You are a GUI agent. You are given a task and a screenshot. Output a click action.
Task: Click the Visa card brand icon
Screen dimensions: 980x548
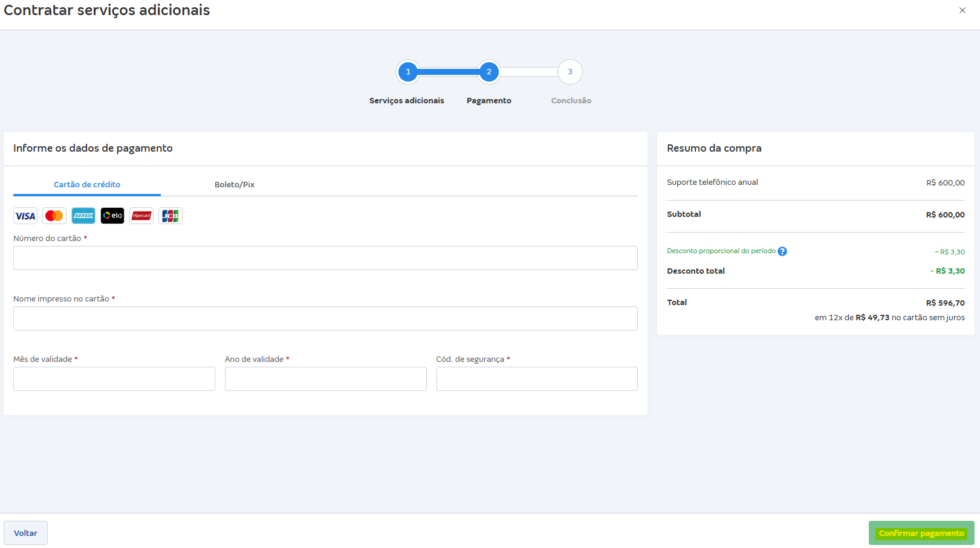(x=25, y=216)
